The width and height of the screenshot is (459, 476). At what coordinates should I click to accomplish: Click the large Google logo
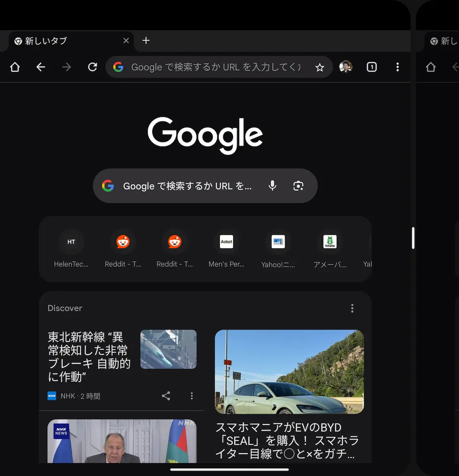point(205,135)
